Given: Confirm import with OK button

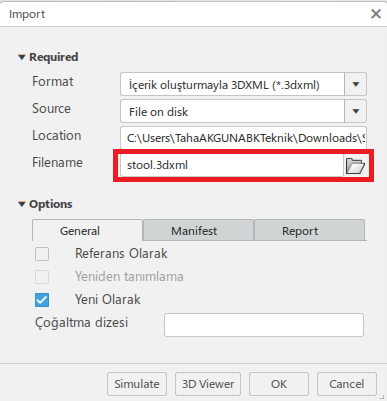Looking at the screenshot, I should [x=279, y=384].
